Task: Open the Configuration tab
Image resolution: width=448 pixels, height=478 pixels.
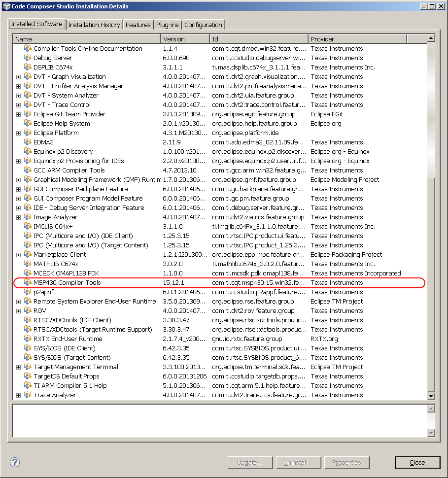Action: click(203, 25)
